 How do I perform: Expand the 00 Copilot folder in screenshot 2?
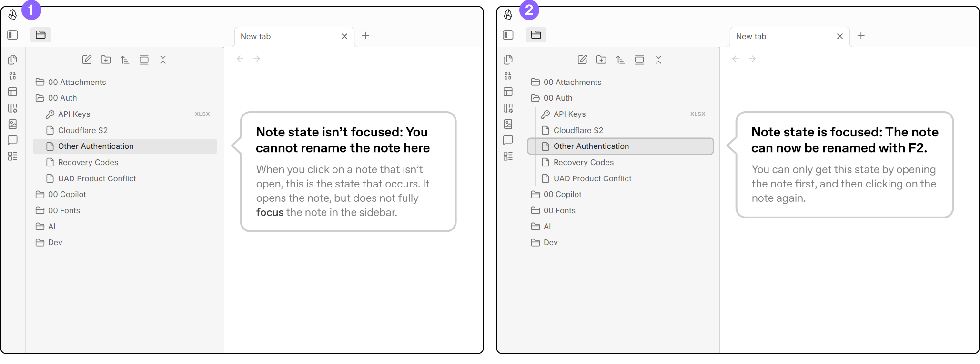pos(562,194)
